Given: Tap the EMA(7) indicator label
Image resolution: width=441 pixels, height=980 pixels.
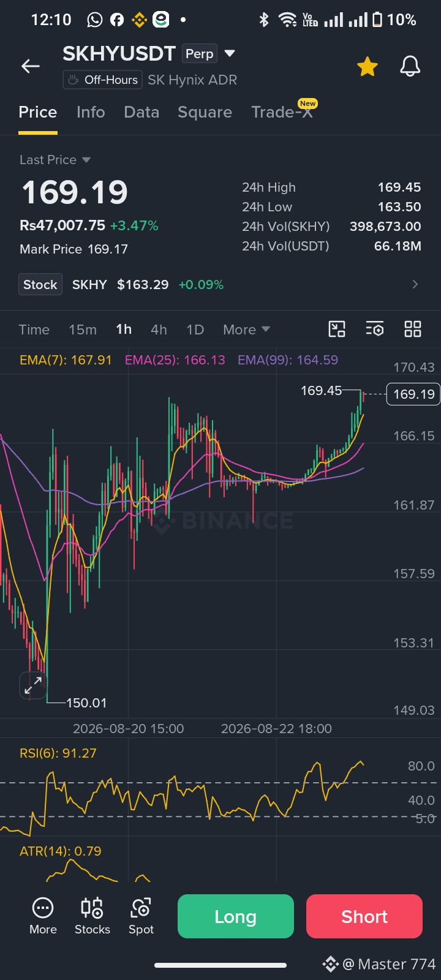Looking at the screenshot, I should [66, 360].
